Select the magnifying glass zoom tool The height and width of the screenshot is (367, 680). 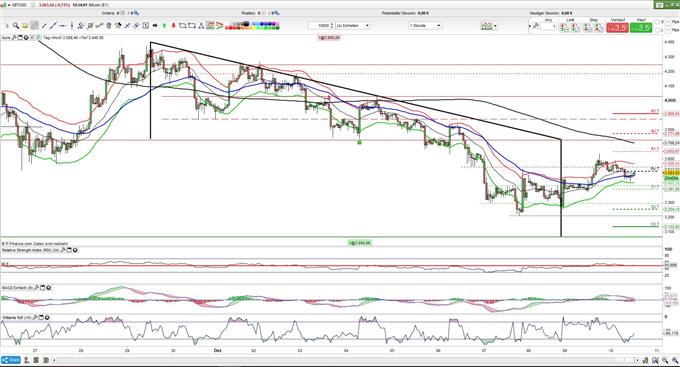[x=16, y=26]
